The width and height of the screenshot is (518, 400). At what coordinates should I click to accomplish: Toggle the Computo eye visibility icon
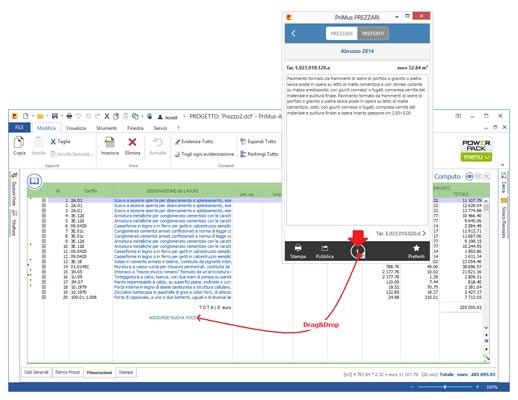point(469,176)
